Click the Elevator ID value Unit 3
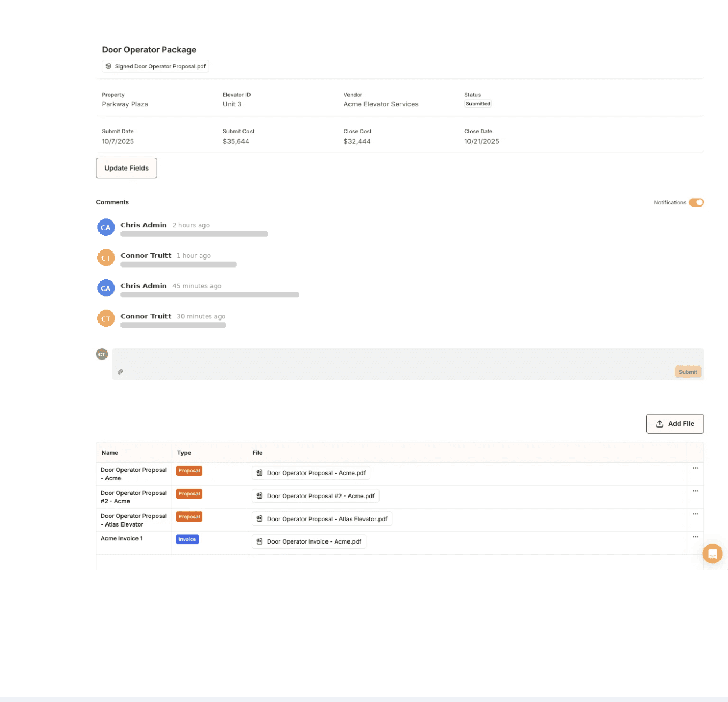This screenshot has width=728, height=702. click(232, 104)
